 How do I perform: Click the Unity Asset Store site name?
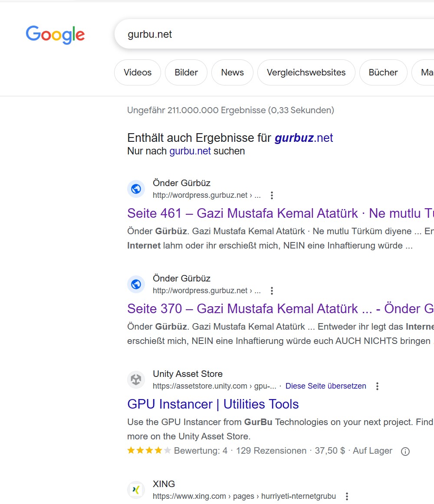[x=187, y=374]
